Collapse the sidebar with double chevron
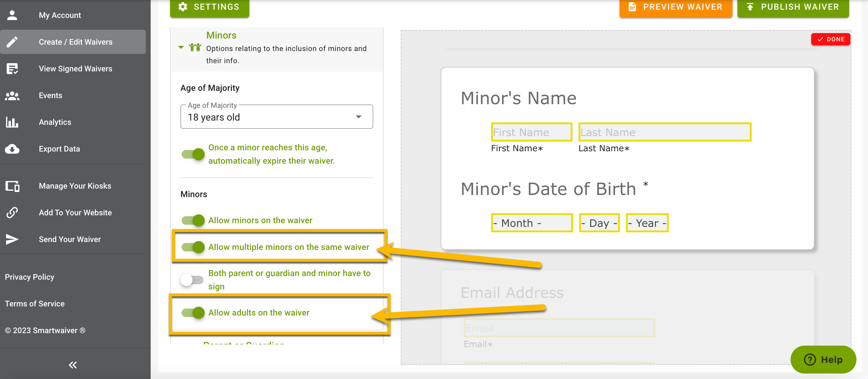This screenshot has height=379, width=868. coord(73,365)
